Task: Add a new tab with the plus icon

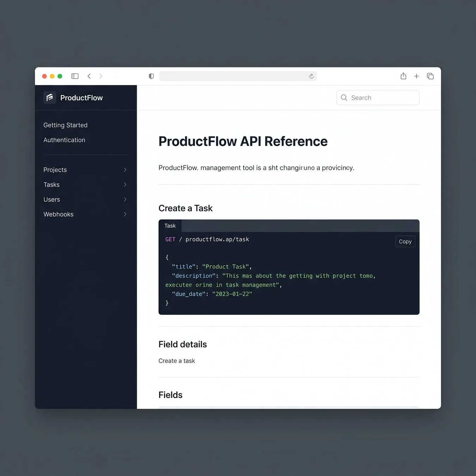Action: 416,76
